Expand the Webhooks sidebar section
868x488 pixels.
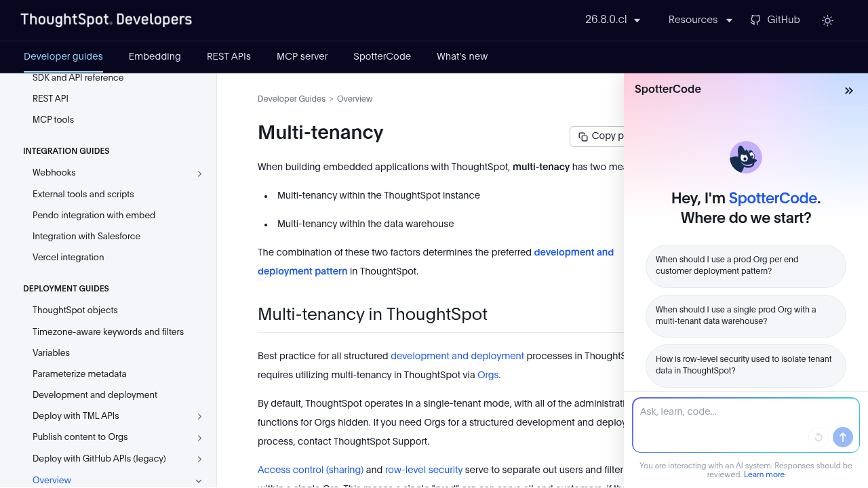point(199,174)
